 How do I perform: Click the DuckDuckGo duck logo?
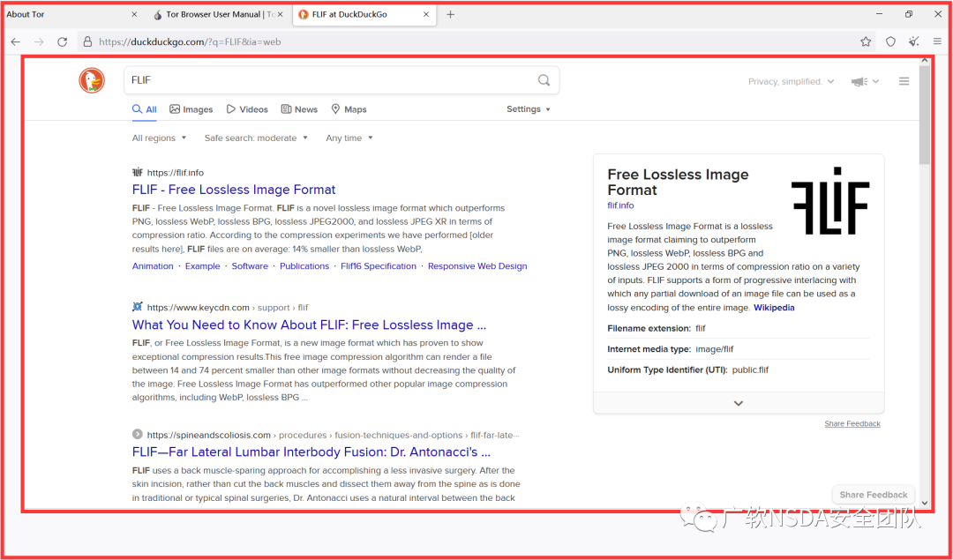point(92,80)
